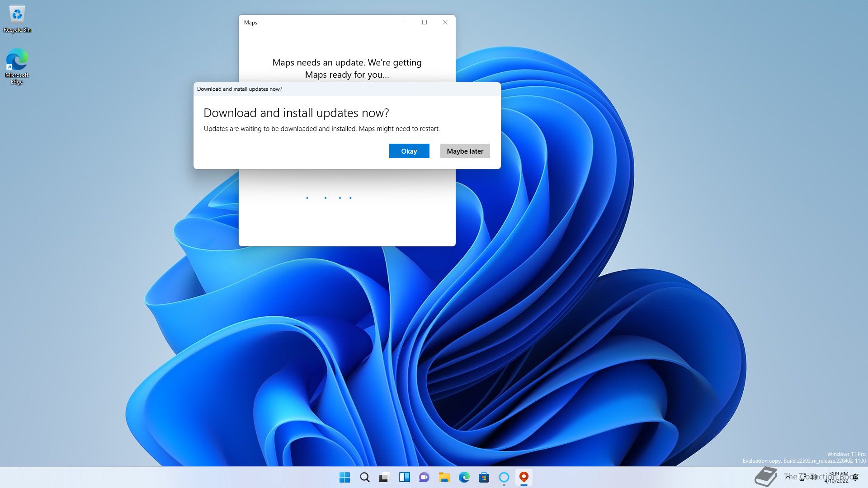
Task: Click the Okay button in the dialog
Action: tap(409, 151)
